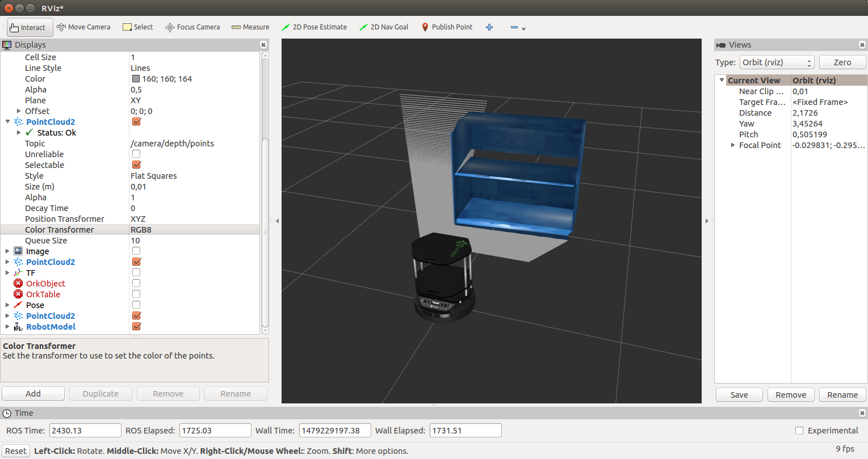This screenshot has width=868, height=459.
Task: Select the OrkObject error icon
Action: pyautogui.click(x=18, y=284)
